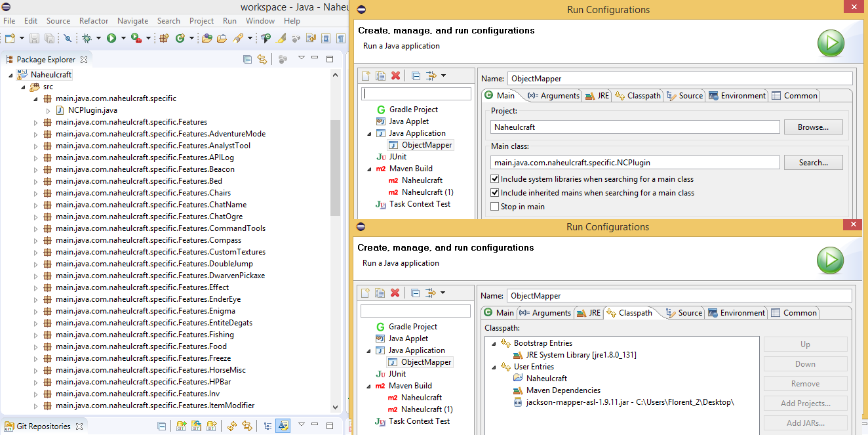The width and height of the screenshot is (868, 435).
Task: Uncheck Include inherited mains checkbox
Action: tap(495, 193)
